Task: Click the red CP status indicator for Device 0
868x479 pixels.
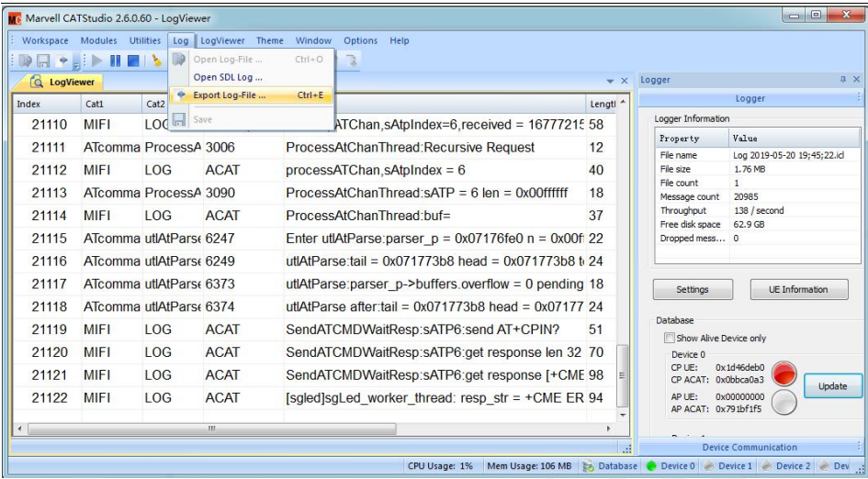Action: tap(783, 374)
